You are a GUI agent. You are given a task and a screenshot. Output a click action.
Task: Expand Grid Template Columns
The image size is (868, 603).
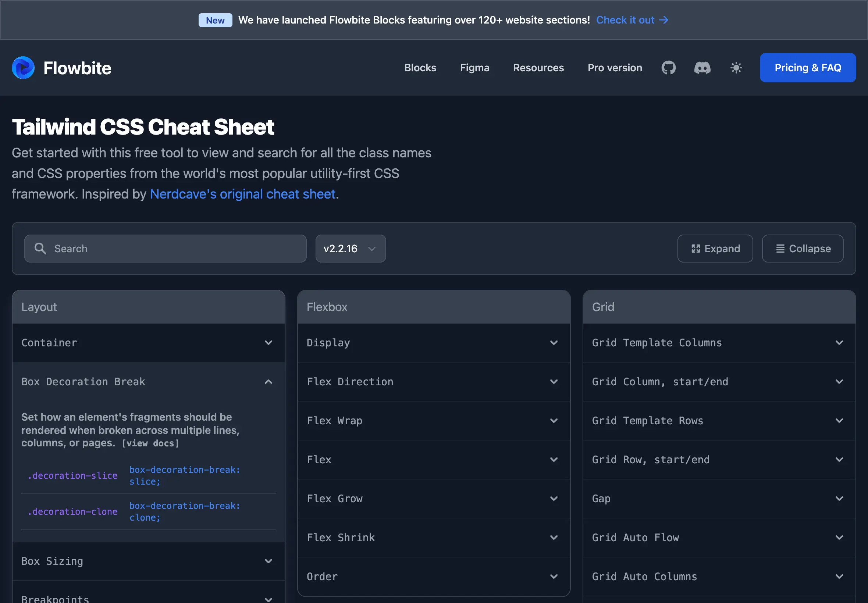(719, 343)
